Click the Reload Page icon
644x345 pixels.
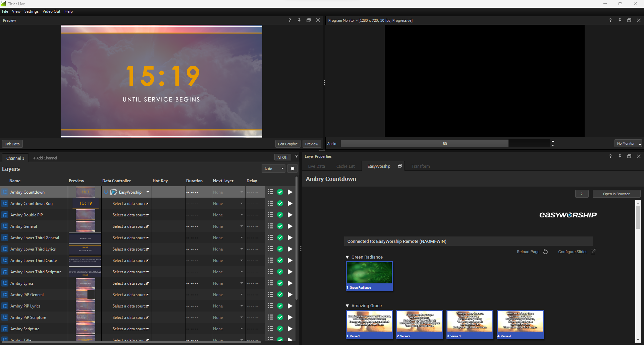click(x=545, y=252)
